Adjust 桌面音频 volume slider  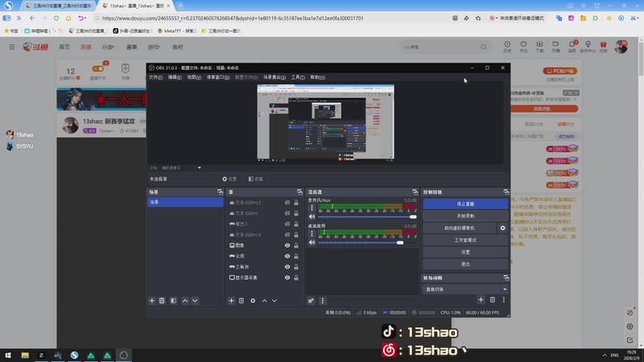(367, 243)
